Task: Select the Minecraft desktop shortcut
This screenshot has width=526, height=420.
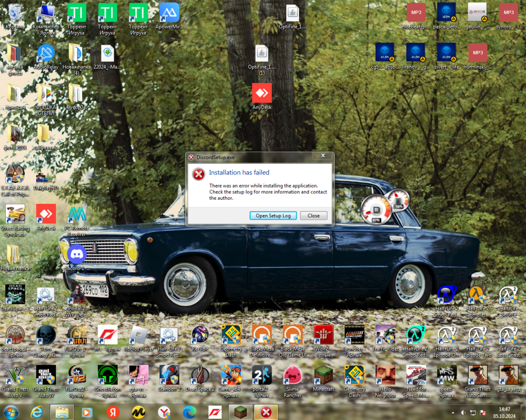Action: [x=323, y=378]
